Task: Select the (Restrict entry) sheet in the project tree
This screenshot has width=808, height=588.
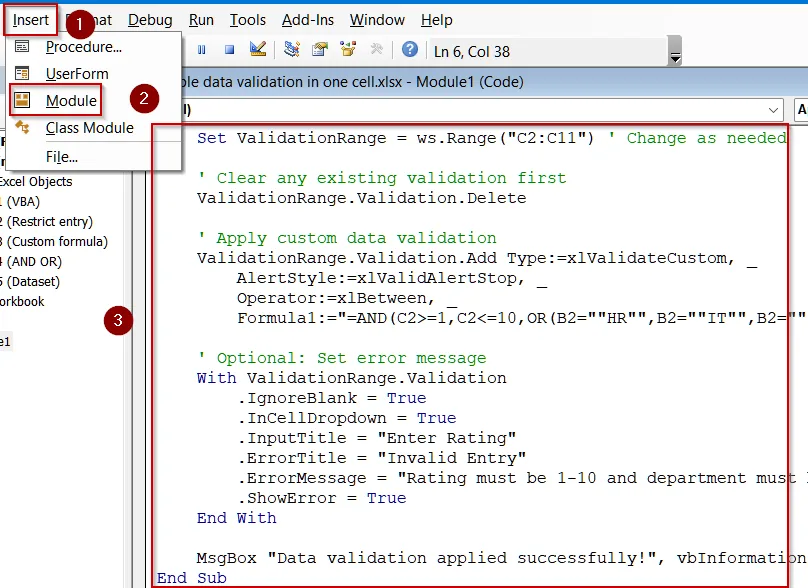Action: 46,222
